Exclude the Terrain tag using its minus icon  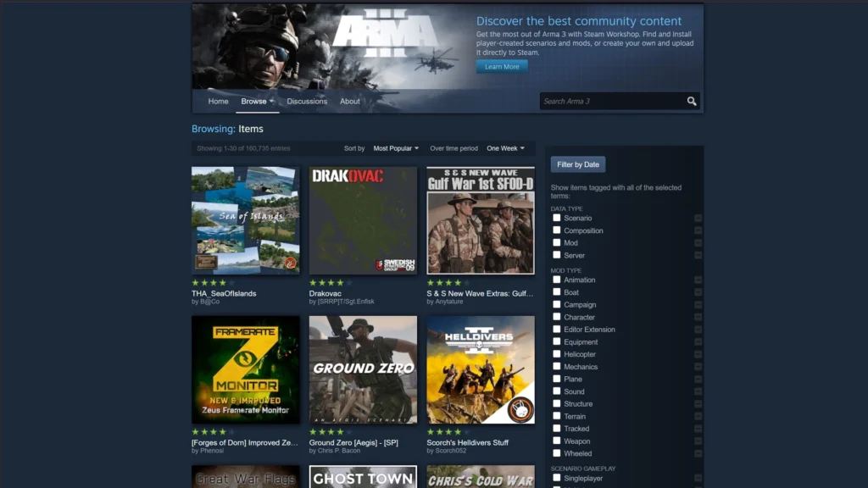click(698, 416)
